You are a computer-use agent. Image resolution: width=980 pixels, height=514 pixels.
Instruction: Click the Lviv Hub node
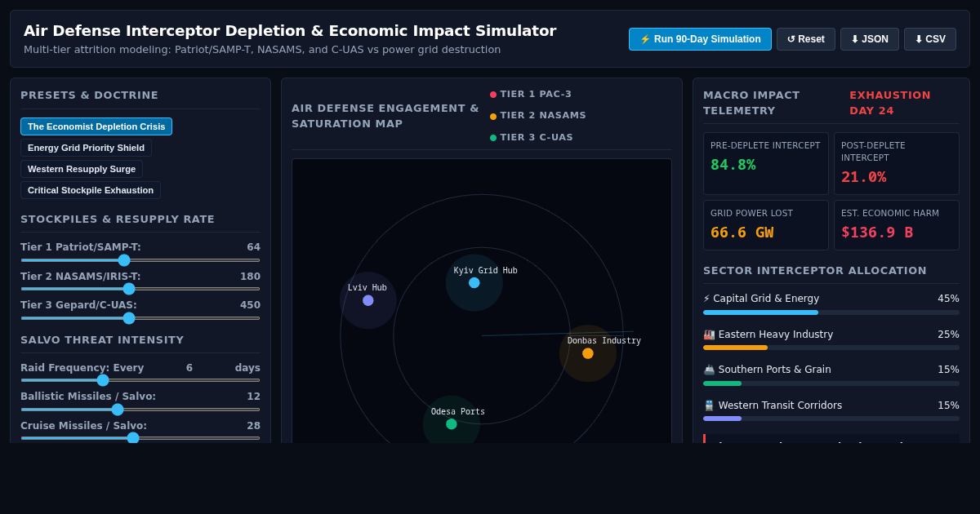coord(368,300)
